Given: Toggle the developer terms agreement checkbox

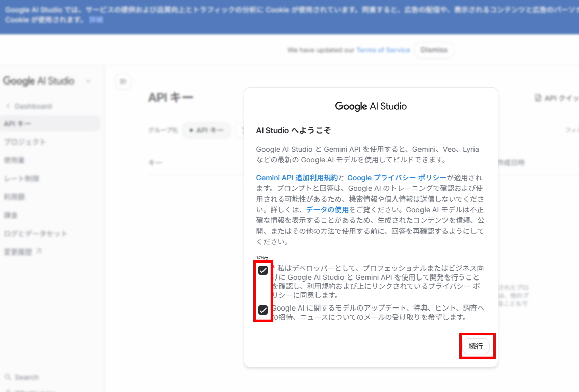Looking at the screenshot, I should coord(263,270).
